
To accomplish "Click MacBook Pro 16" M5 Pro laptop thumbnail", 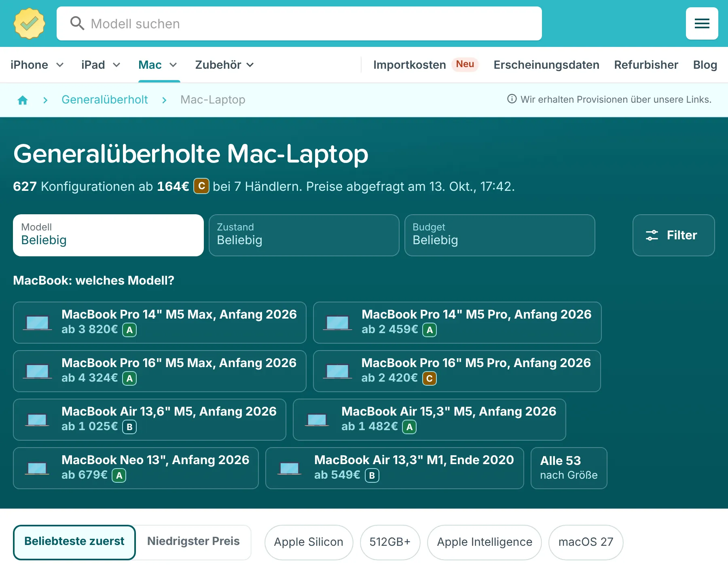I will coord(337,372).
